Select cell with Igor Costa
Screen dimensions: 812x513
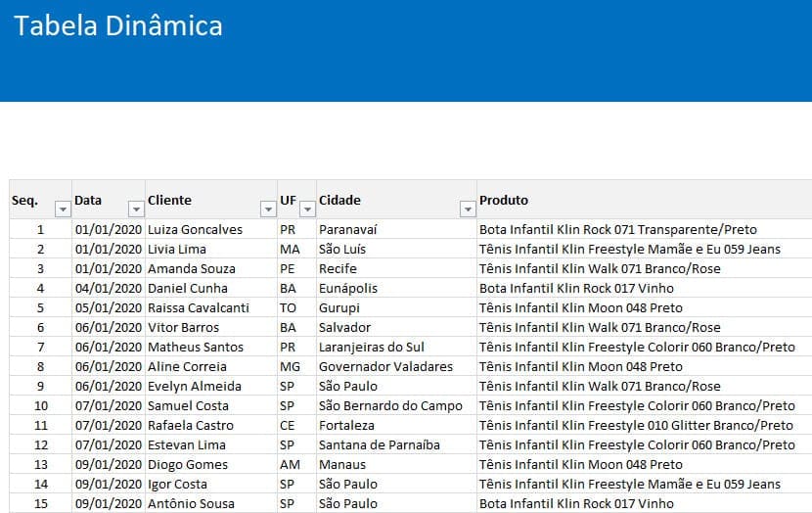(x=211, y=484)
